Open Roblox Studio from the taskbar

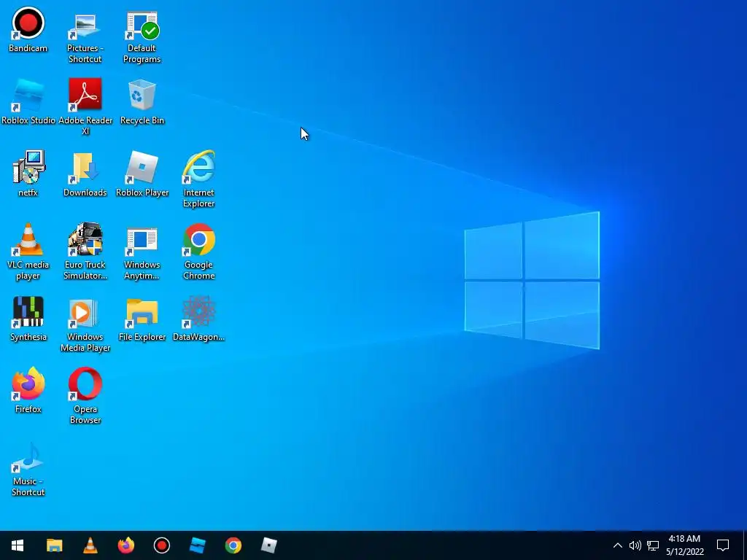click(x=197, y=545)
